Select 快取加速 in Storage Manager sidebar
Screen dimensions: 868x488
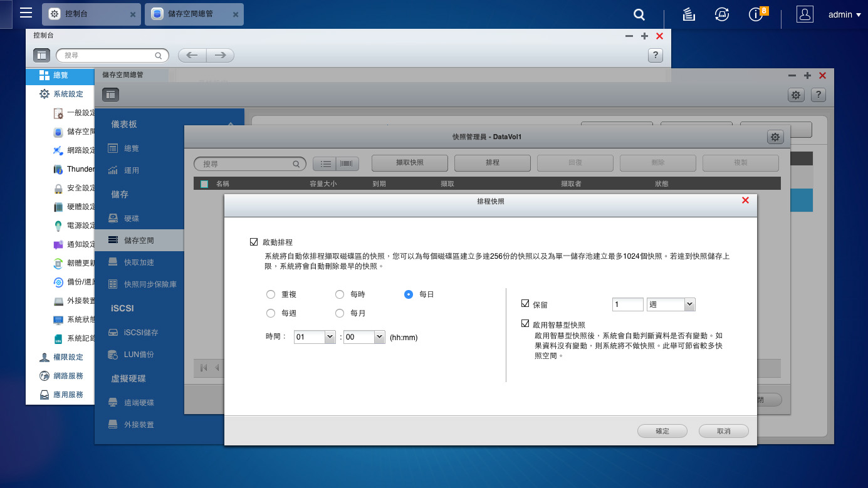[x=139, y=262]
